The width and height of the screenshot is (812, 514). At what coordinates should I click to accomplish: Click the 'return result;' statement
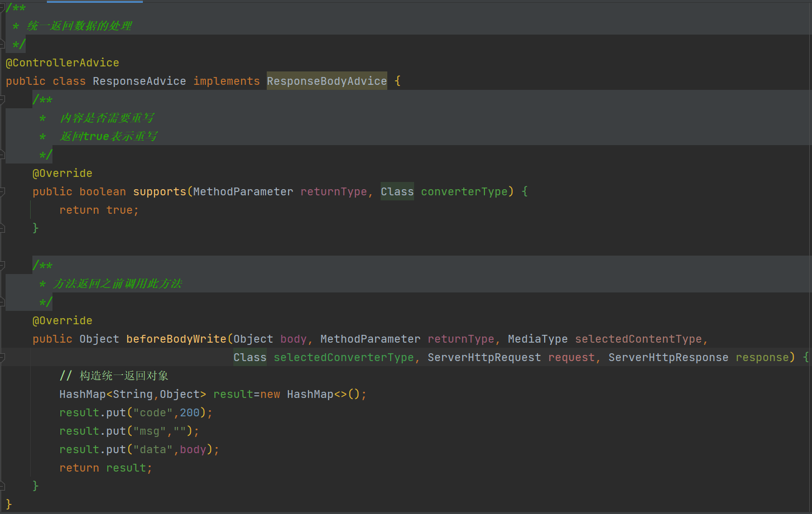[106, 468]
